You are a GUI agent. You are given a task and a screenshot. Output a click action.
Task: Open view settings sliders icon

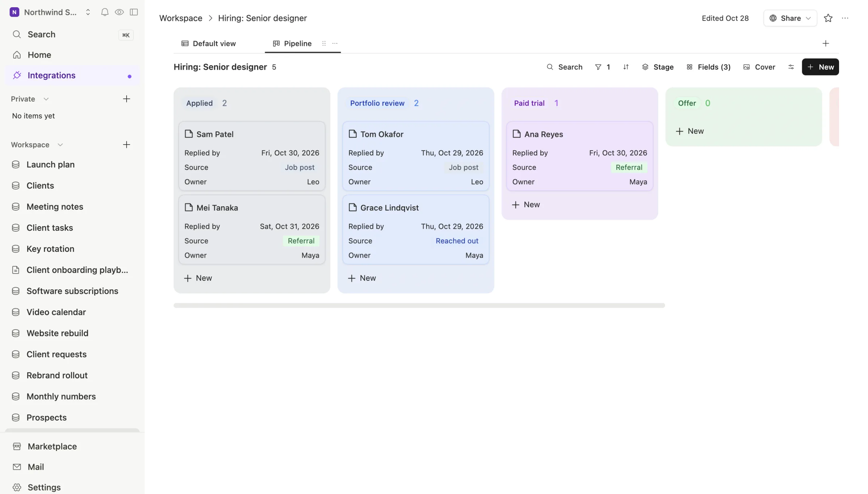tap(791, 67)
